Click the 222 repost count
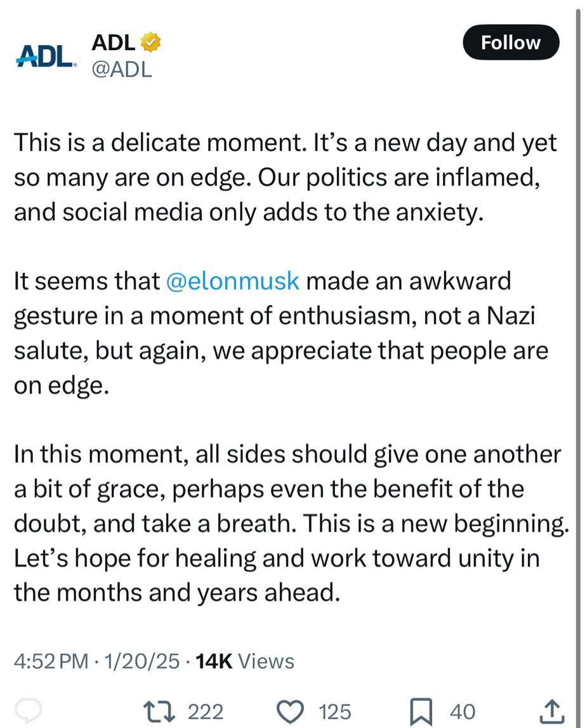This screenshot has width=585, height=728. tap(206, 711)
